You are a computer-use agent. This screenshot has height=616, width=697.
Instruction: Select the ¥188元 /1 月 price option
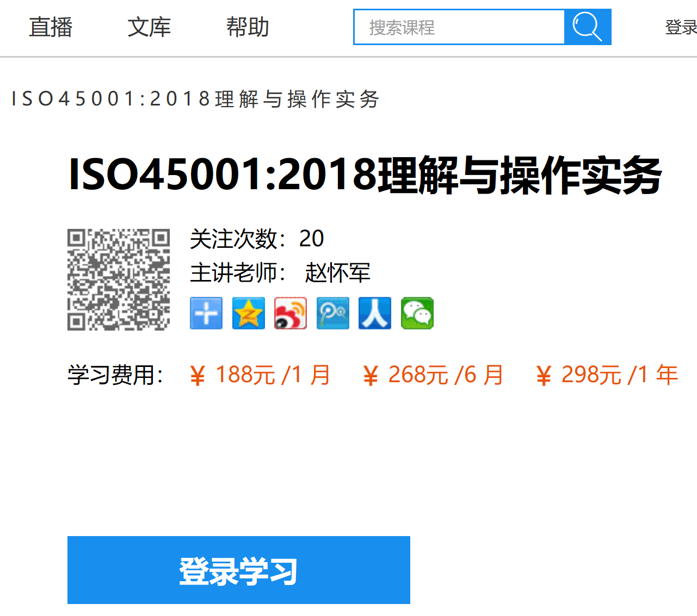(x=260, y=375)
